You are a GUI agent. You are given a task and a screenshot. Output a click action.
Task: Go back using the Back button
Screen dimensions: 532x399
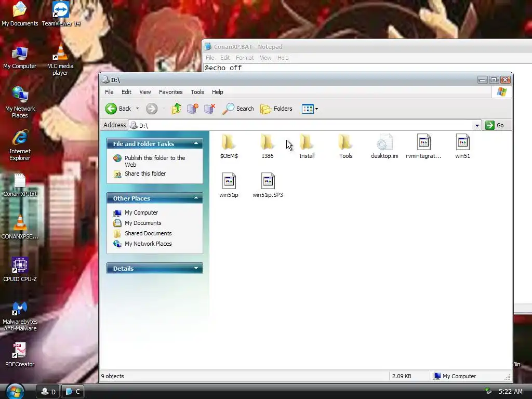[x=118, y=109]
